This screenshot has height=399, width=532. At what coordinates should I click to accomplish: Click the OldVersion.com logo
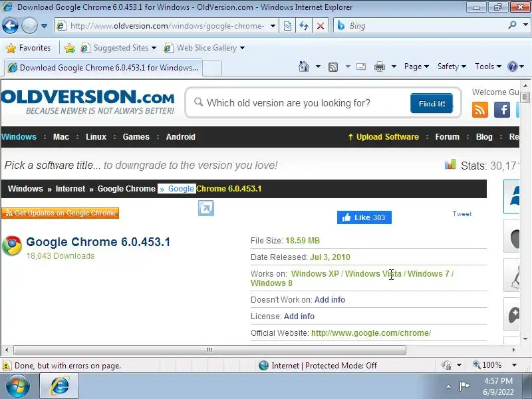tap(88, 102)
